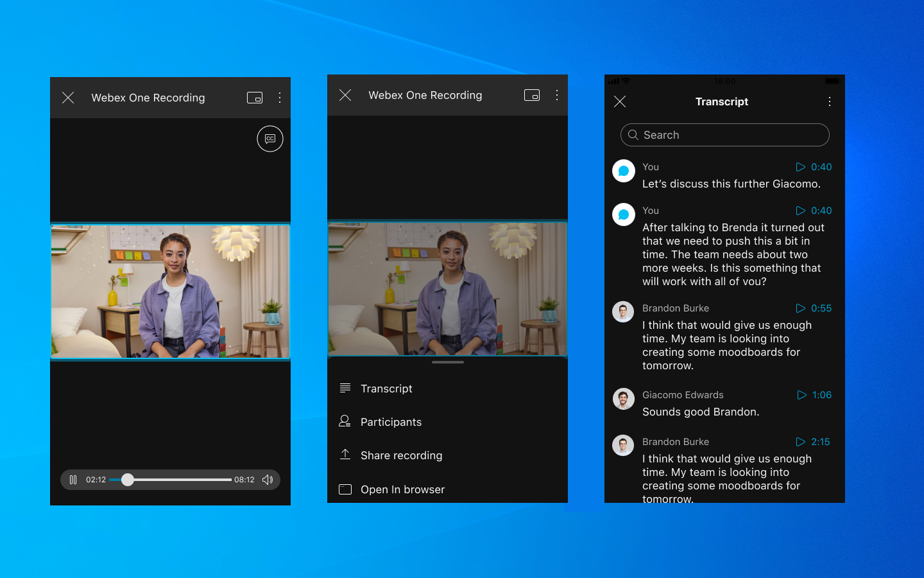Play the transcript from 1:06

tap(814, 395)
